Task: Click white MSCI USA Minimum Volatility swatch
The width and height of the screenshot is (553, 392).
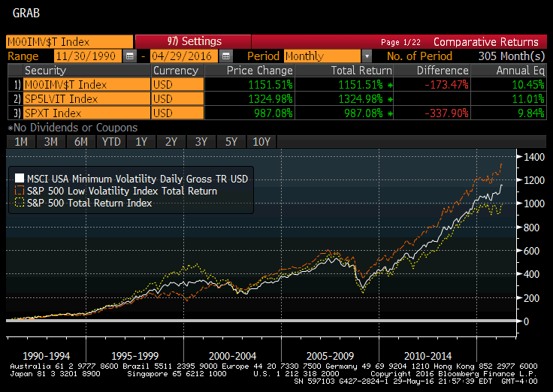Action: (20, 179)
